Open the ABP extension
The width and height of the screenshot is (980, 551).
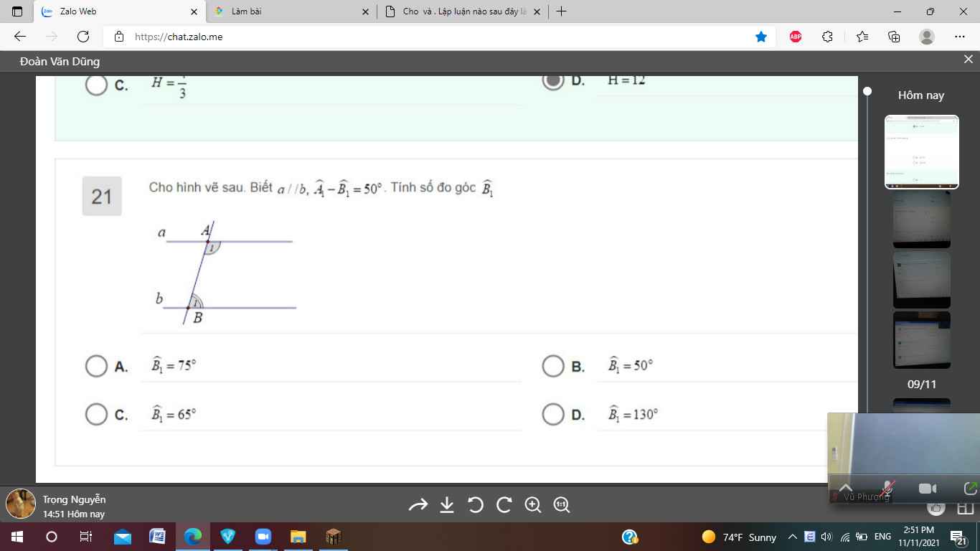[x=796, y=37]
